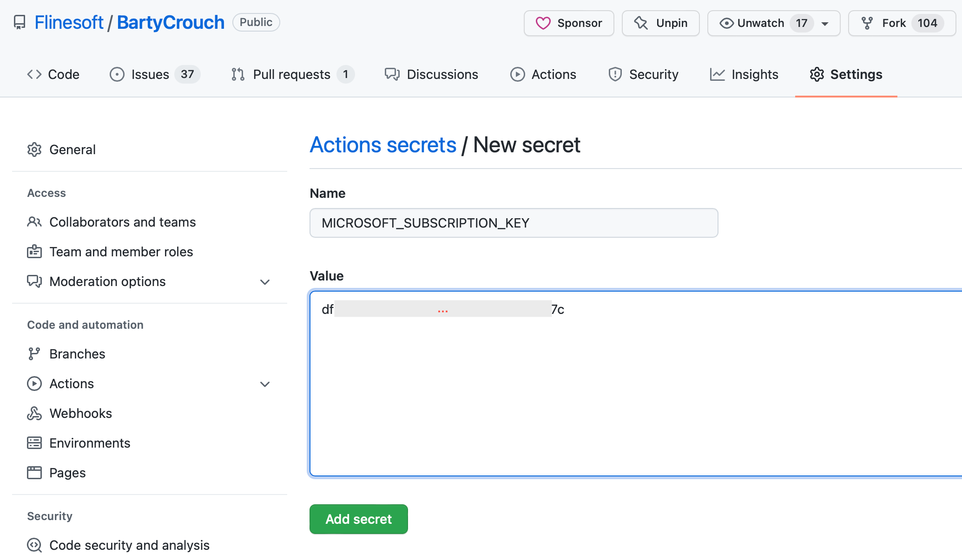Open the Flinesoft owner link
This screenshot has width=962, height=560.
click(69, 22)
